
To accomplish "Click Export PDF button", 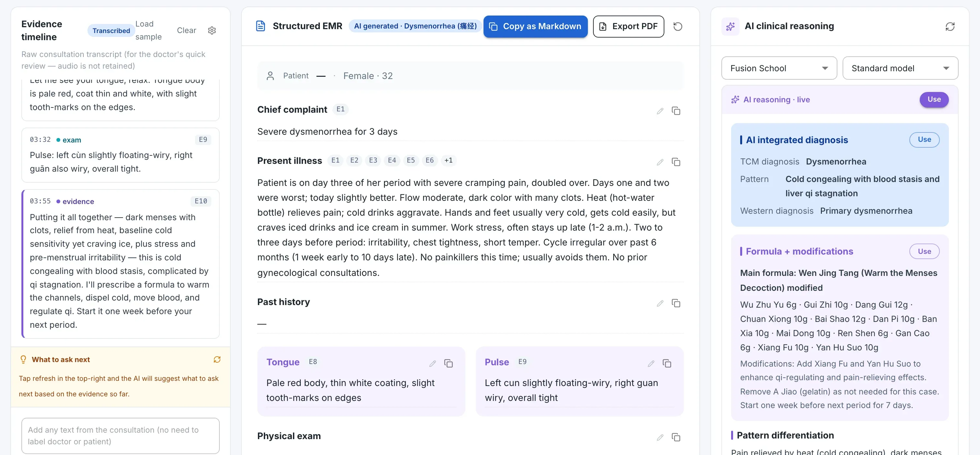I will coord(628,27).
